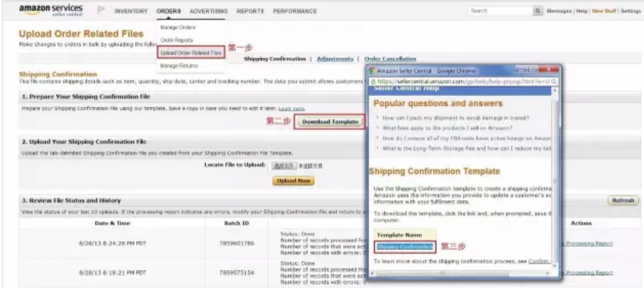Click the '2. Upload Your Shipping Confirmation File' heading
This screenshot has width=644, height=289.
tap(84, 142)
